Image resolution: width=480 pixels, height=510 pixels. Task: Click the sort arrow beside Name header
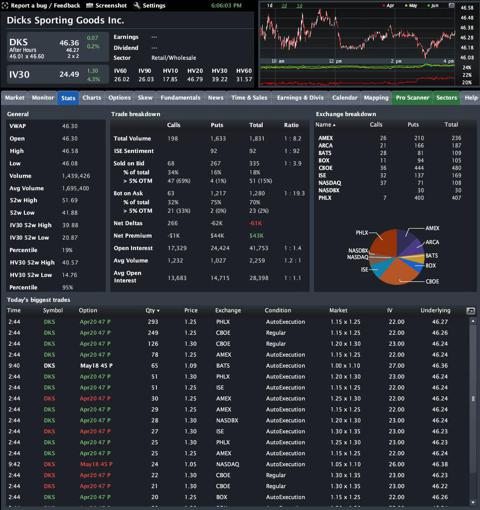tap(334, 125)
